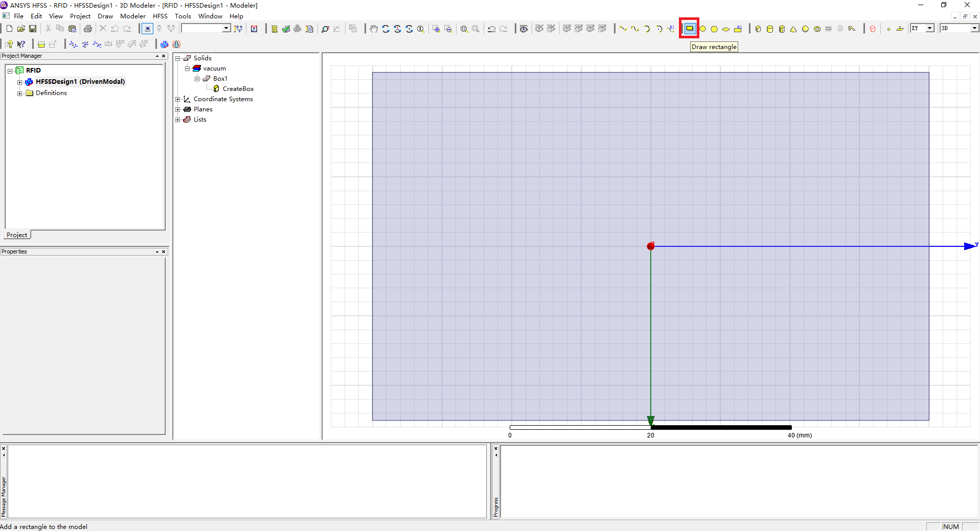Toggle the select mode toolbar button
This screenshot has height=531, width=980.
(x=147, y=29)
